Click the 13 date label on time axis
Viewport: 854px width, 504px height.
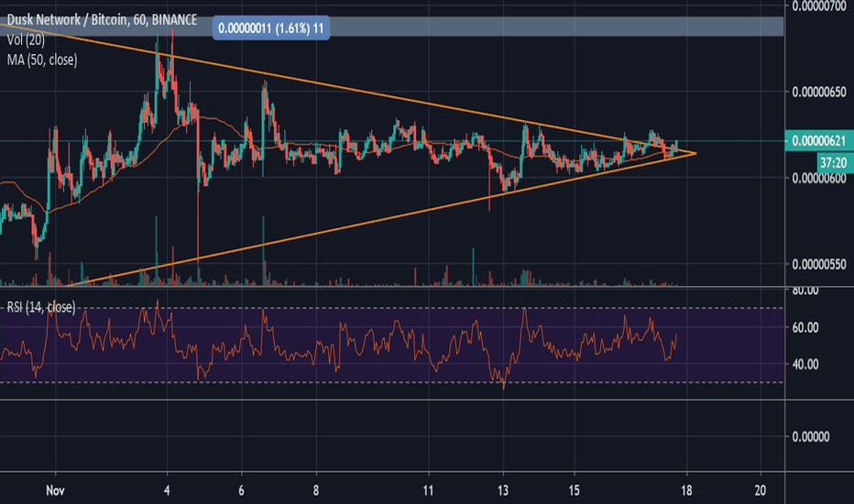coord(503,490)
